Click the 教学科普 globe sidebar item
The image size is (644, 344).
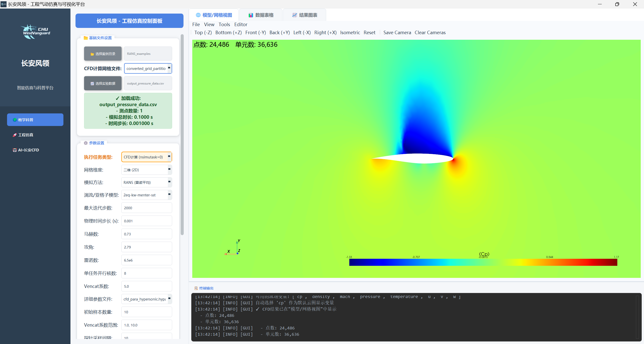click(35, 120)
